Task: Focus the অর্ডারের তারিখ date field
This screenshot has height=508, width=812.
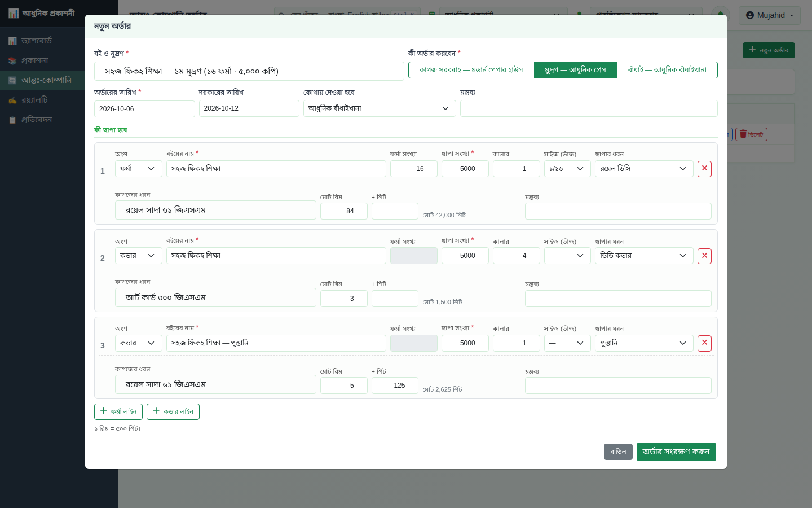Action: (144, 109)
